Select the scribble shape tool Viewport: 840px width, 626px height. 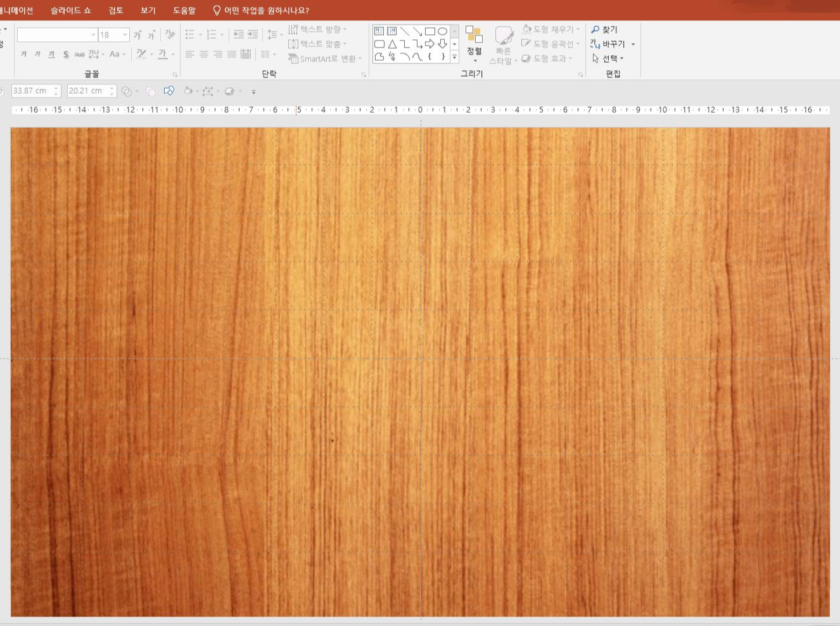tap(391, 56)
